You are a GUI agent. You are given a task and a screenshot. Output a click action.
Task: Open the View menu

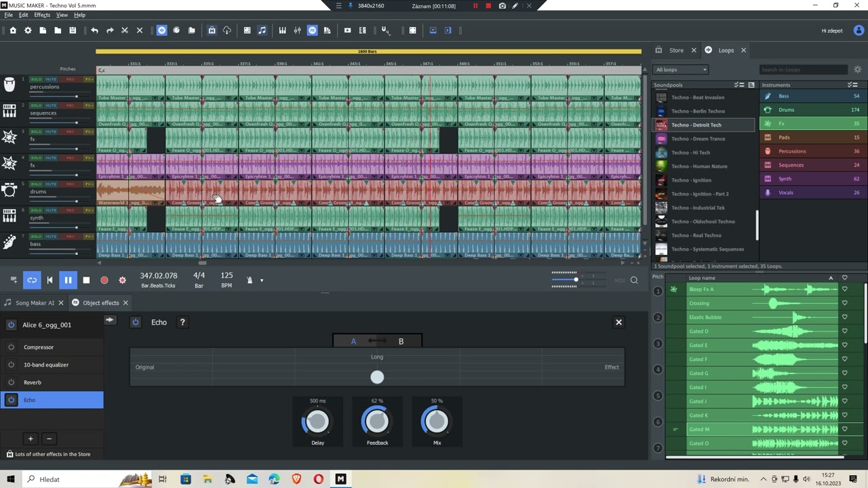(62, 15)
